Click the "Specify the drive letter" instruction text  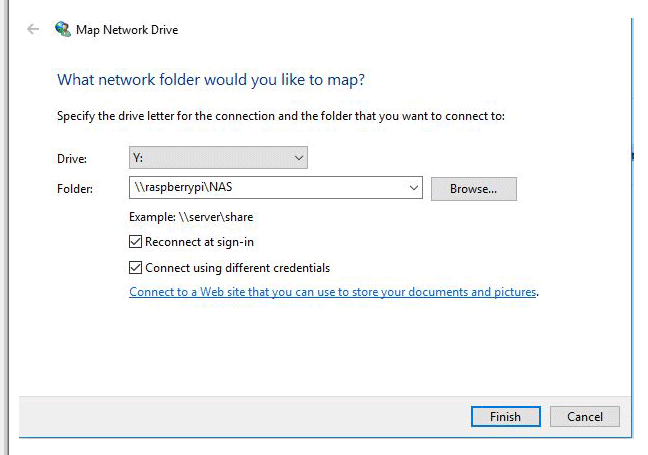281,116
